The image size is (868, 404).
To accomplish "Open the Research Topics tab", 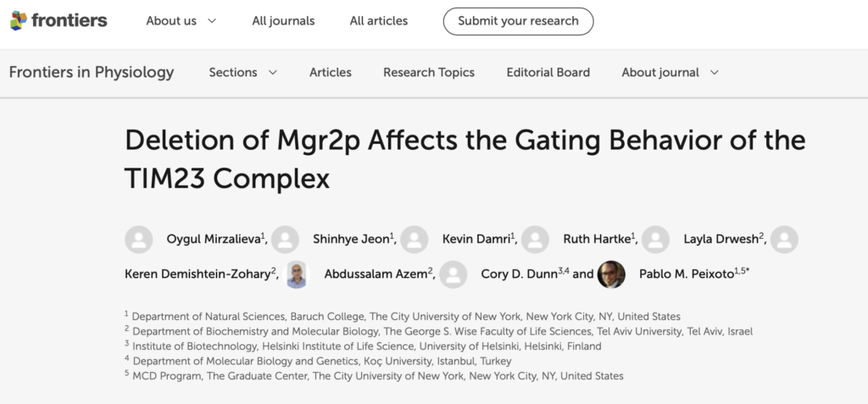I will pyautogui.click(x=429, y=72).
